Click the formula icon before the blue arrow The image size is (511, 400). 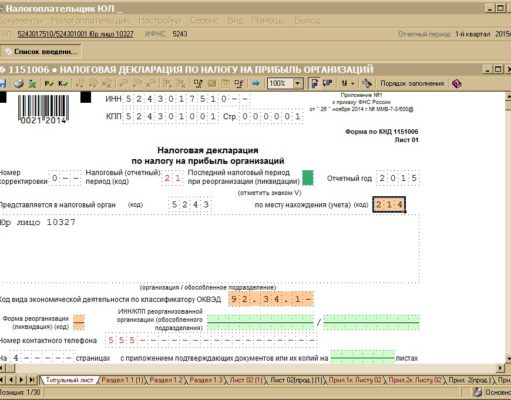coord(239,83)
